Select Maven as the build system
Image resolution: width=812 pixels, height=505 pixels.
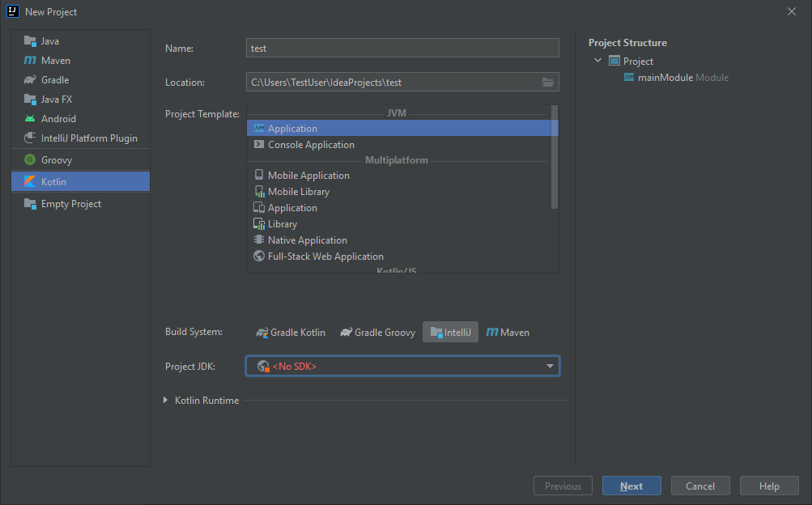(x=508, y=333)
